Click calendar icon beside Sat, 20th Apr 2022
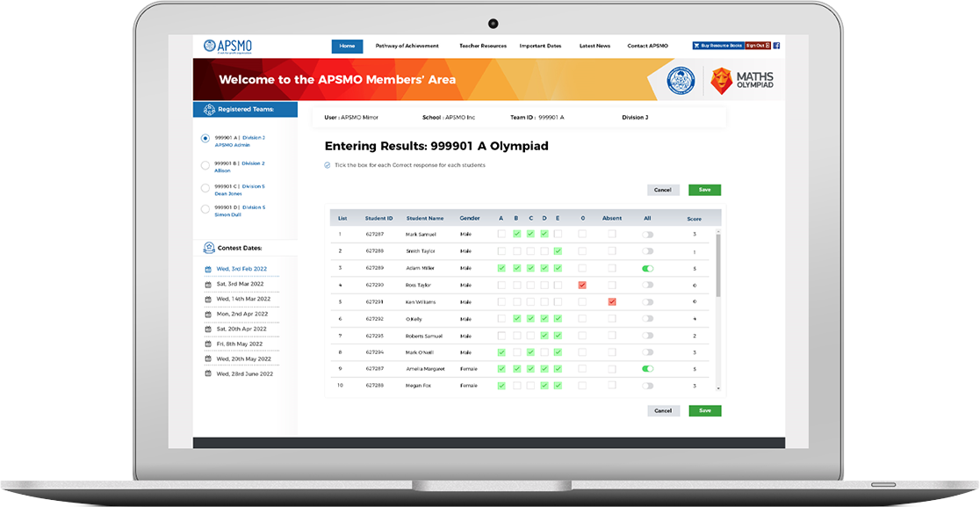The image size is (980, 507). tap(208, 329)
